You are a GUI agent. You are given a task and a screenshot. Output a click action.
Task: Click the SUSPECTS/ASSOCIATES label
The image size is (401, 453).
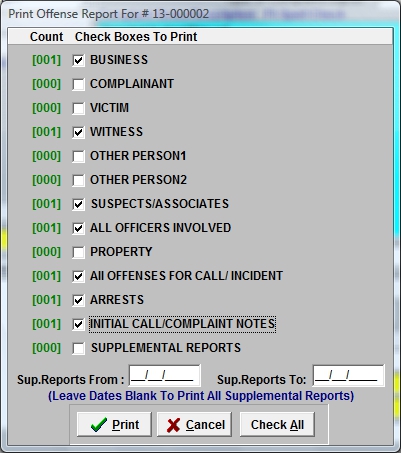(160, 204)
